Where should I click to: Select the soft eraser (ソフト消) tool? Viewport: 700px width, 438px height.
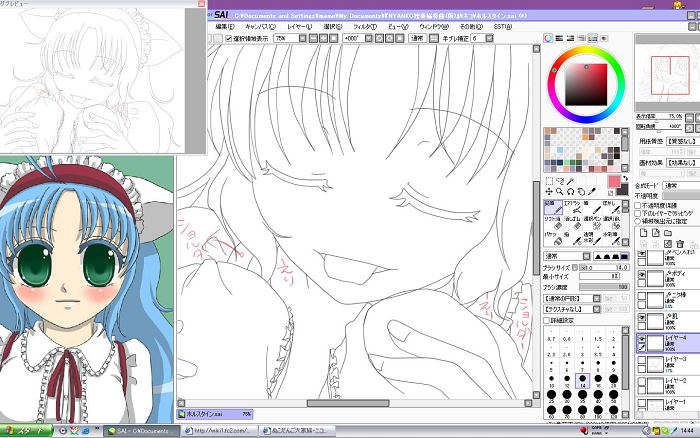click(x=553, y=223)
